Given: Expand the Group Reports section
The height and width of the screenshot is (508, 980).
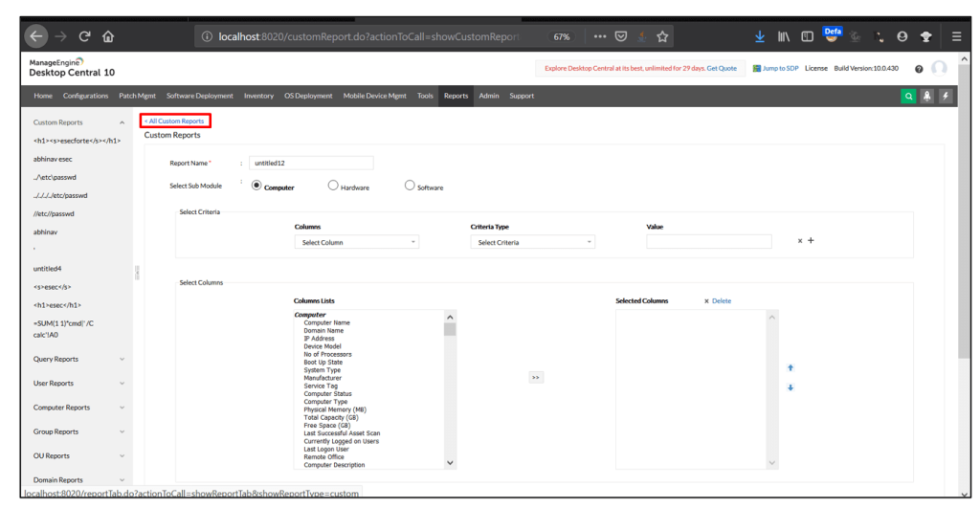Looking at the screenshot, I should tap(122, 431).
